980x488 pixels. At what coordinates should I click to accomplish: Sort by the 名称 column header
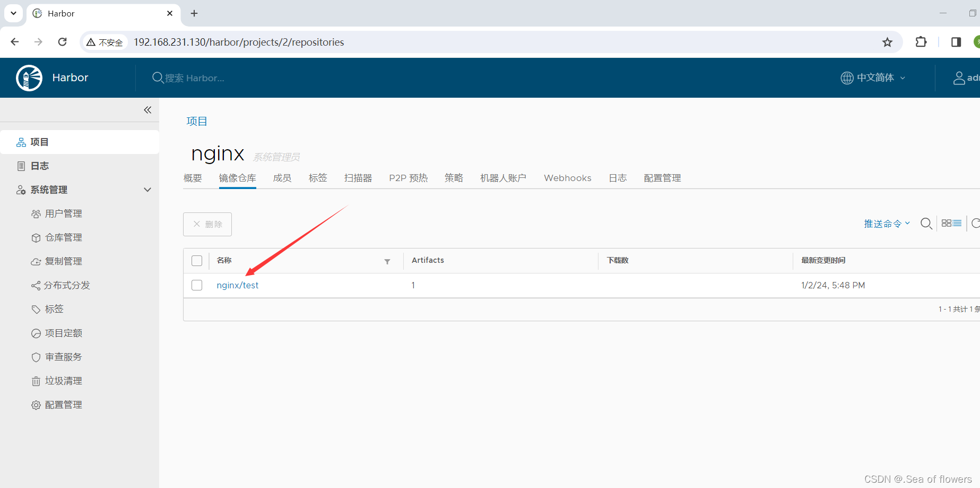(224, 260)
